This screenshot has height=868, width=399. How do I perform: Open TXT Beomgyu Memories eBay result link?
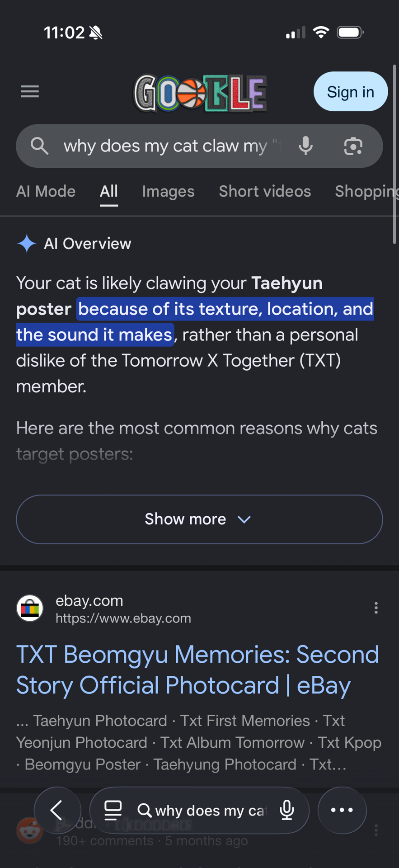pos(197,670)
